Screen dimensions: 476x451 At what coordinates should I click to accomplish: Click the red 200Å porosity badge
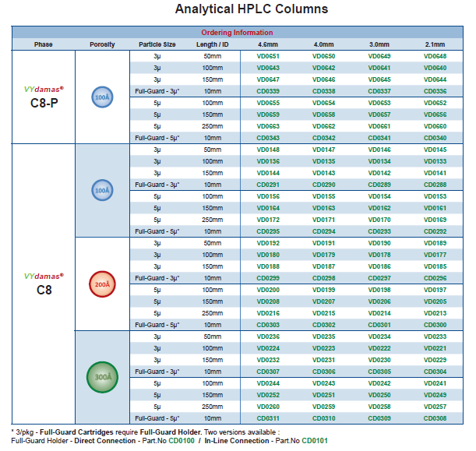102,284
